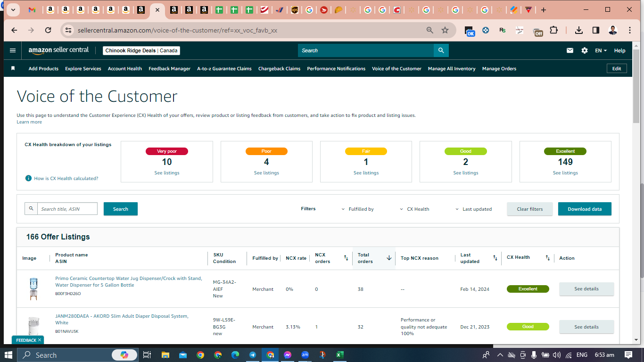Image resolution: width=644 pixels, height=362 pixels.
Task: Click the zoom magnifier icon in address bar
Action: coord(429,30)
